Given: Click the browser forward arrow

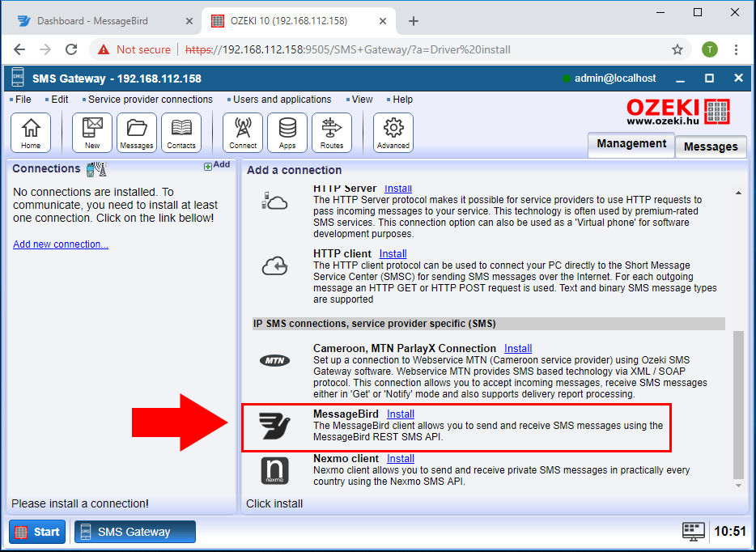Looking at the screenshot, I should pyautogui.click(x=45, y=49).
